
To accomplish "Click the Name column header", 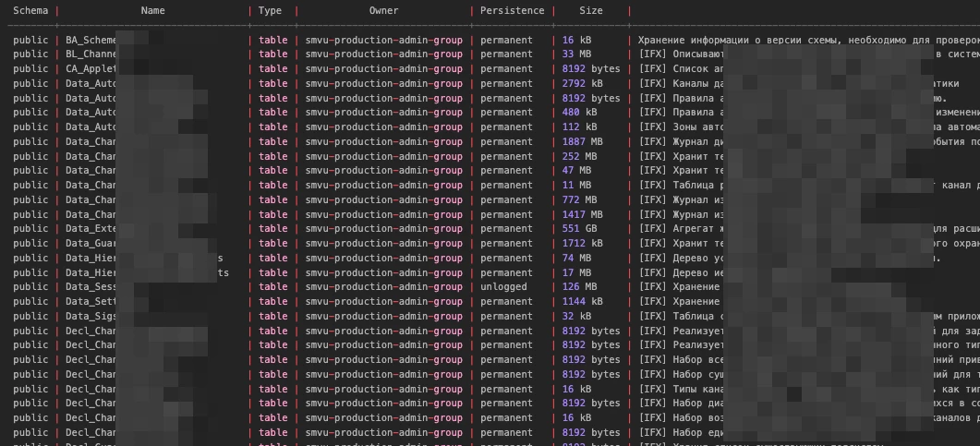I will coord(152,11).
